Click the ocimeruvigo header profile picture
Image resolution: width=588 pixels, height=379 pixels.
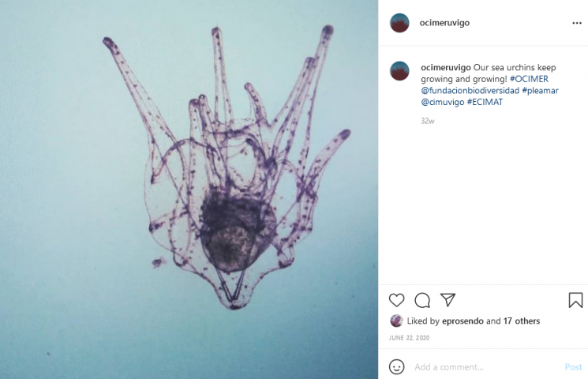pyautogui.click(x=399, y=23)
